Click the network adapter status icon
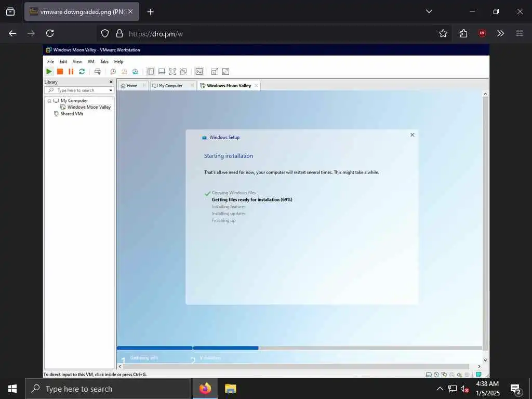Viewport: 532px width, 399px height. (444, 375)
